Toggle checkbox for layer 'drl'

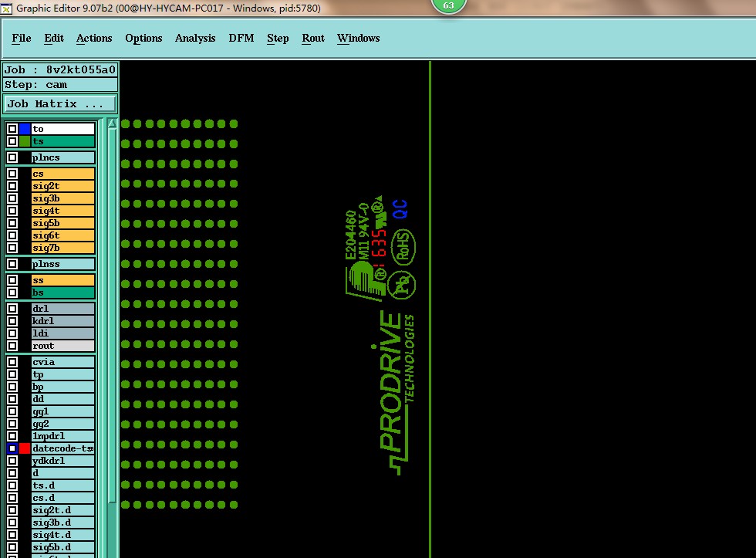point(12,309)
